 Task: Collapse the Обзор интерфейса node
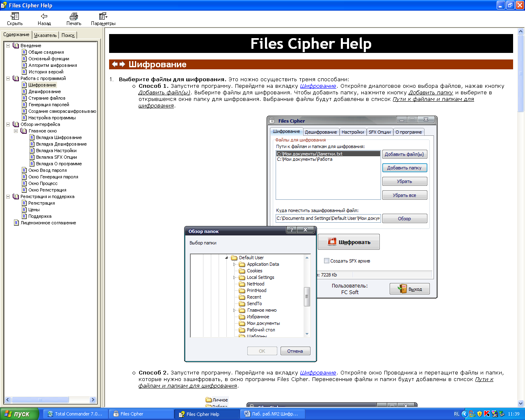pos(8,124)
